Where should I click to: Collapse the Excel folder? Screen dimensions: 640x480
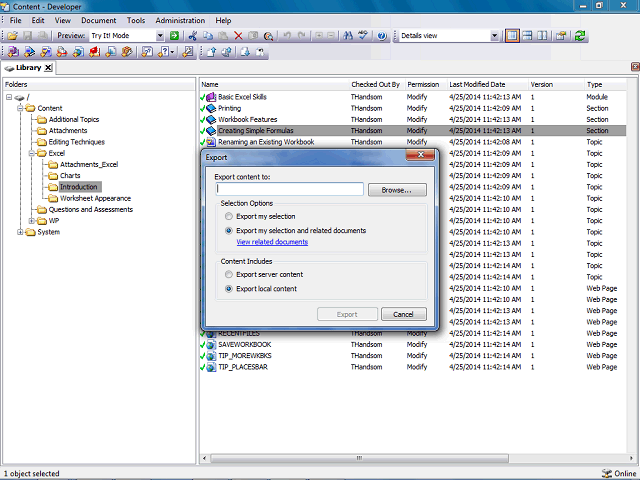[x=31, y=153]
